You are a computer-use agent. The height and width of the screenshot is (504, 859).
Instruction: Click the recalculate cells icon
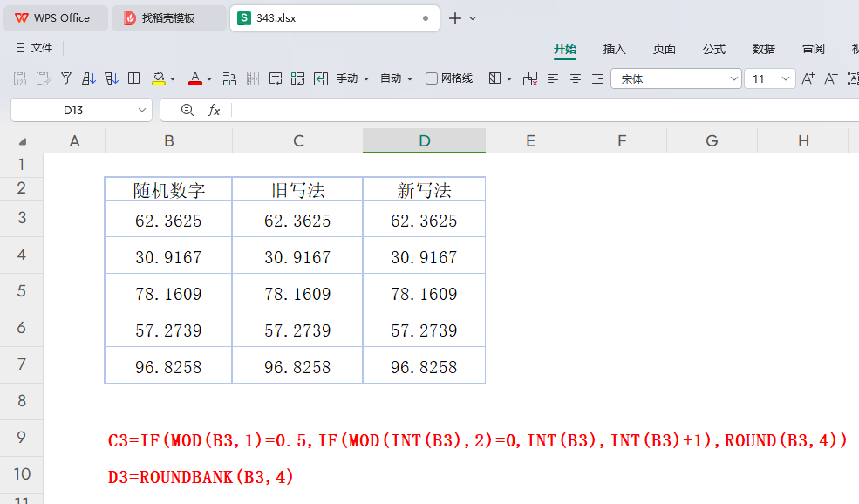(x=298, y=78)
